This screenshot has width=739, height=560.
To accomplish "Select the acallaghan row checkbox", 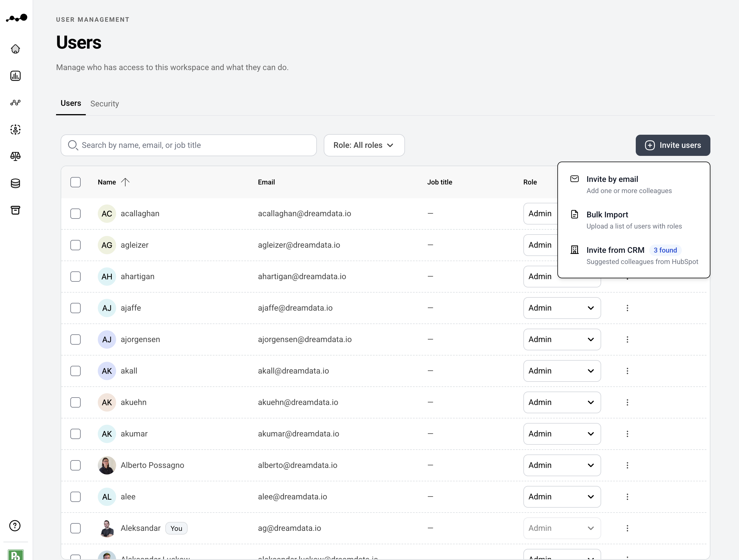I will (x=76, y=214).
